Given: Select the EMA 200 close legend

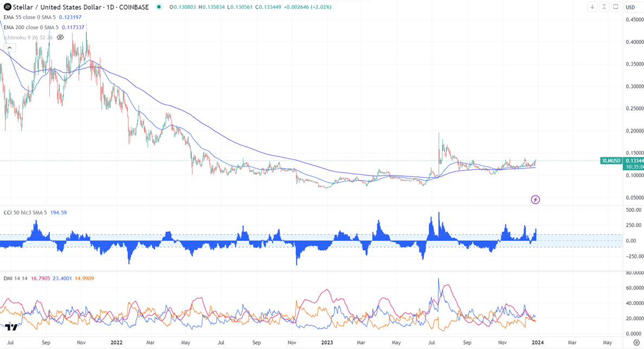Looking at the screenshot, I should coord(31,28).
